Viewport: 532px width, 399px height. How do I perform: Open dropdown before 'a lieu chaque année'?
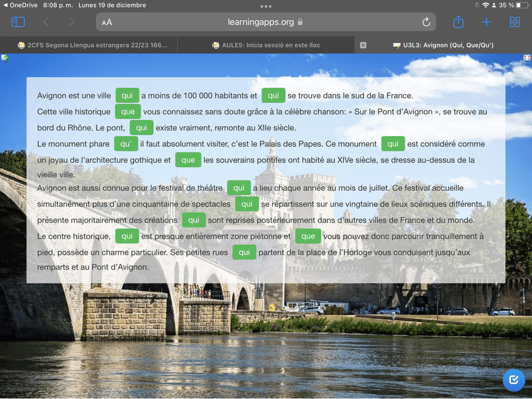(x=239, y=188)
